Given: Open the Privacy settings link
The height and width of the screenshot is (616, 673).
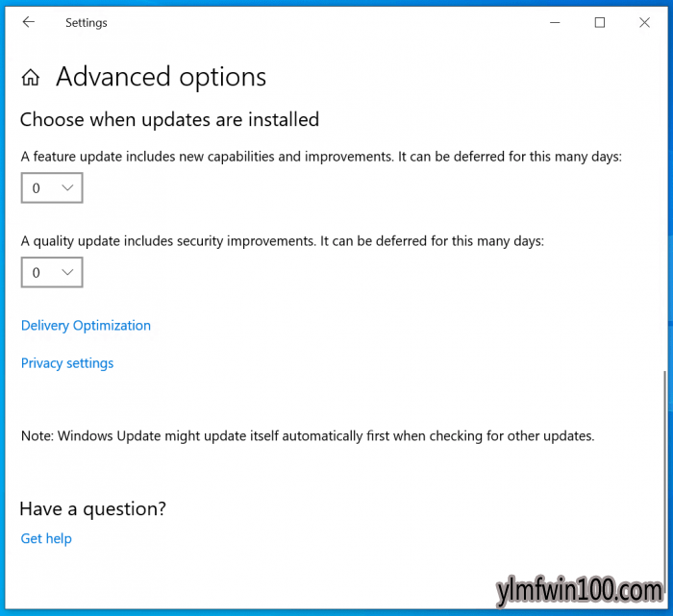Looking at the screenshot, I should [x=67, y=363].
